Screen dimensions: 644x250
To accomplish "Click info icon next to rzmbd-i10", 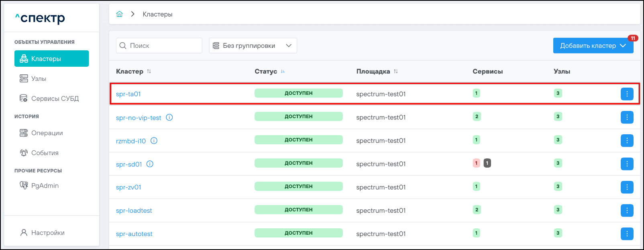I will point(154,141).
